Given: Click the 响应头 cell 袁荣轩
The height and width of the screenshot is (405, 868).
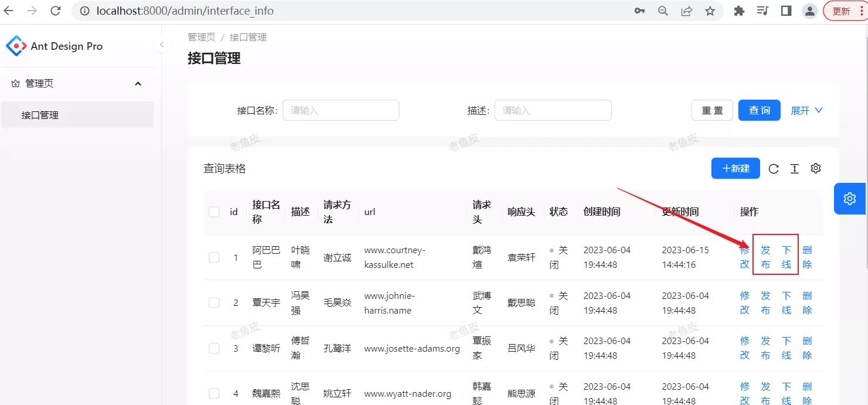Looking at the screenshot, I should click(521, 257).
